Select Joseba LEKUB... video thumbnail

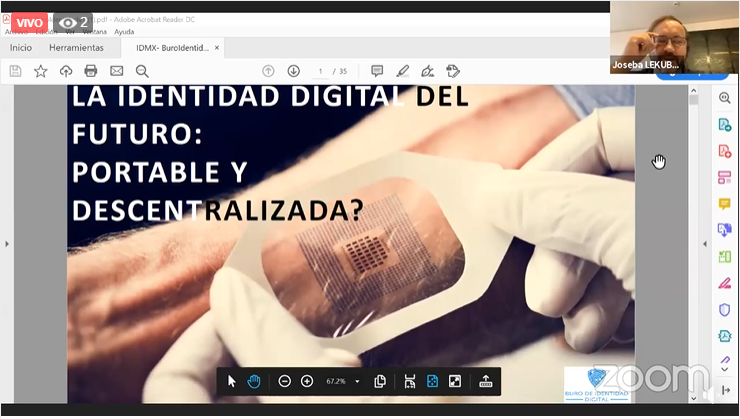(674, 37)
